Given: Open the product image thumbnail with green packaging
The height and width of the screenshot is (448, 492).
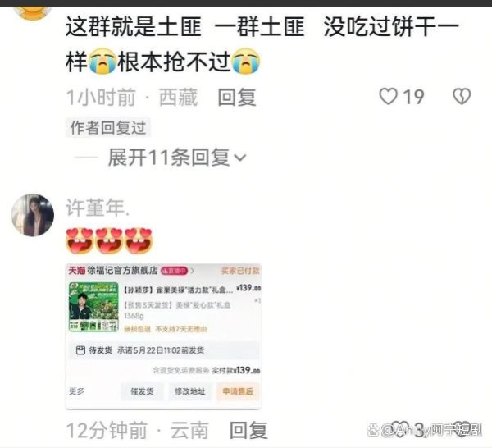Looking at the screenshot, I should tap(93, 306).
